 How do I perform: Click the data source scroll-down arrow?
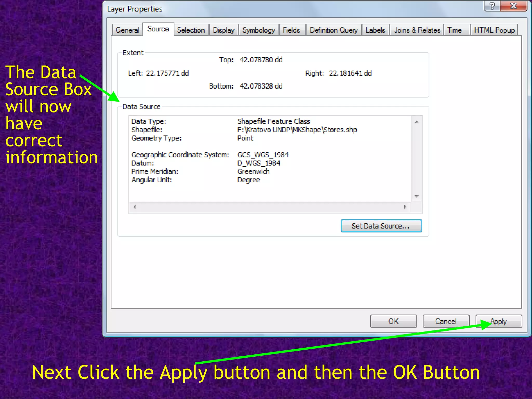click(417, 196)
